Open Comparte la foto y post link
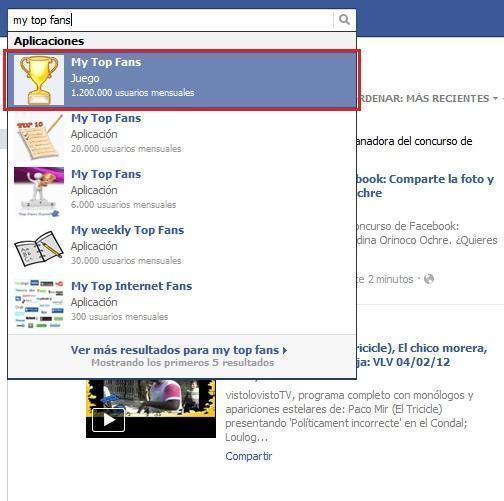 tap(425, 186)
